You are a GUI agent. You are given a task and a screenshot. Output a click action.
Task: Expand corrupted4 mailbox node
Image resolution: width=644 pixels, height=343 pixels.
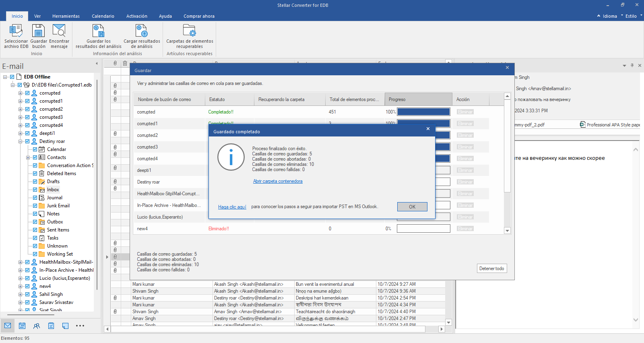20,125
